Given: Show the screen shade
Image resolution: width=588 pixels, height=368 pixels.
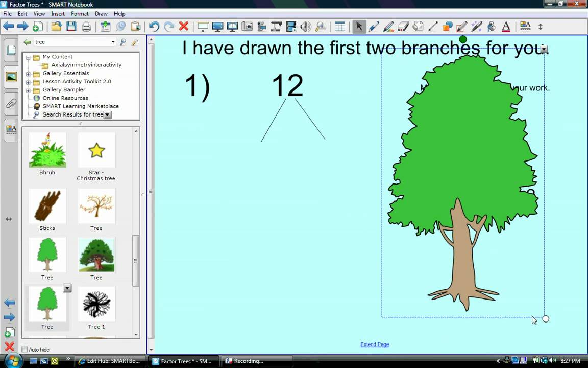Looking at the screenshot, I should click(x=203, y=26).
